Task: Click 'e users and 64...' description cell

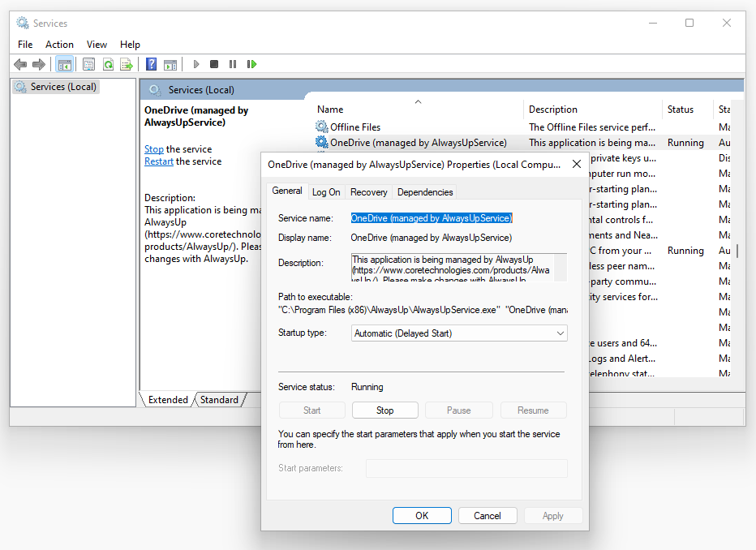Action: click(624, 342)
